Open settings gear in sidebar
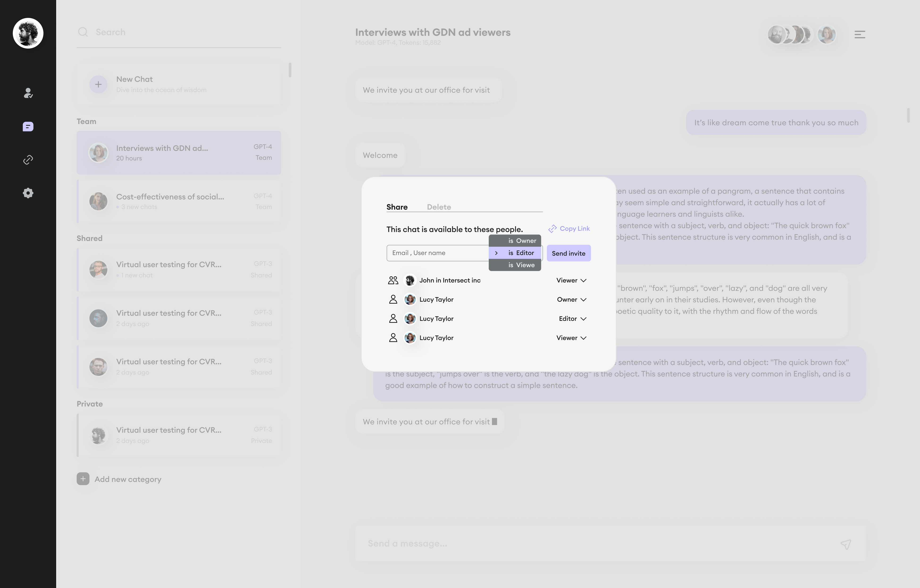This screenshot has height=588, width=920. click(x=28, y=193)
